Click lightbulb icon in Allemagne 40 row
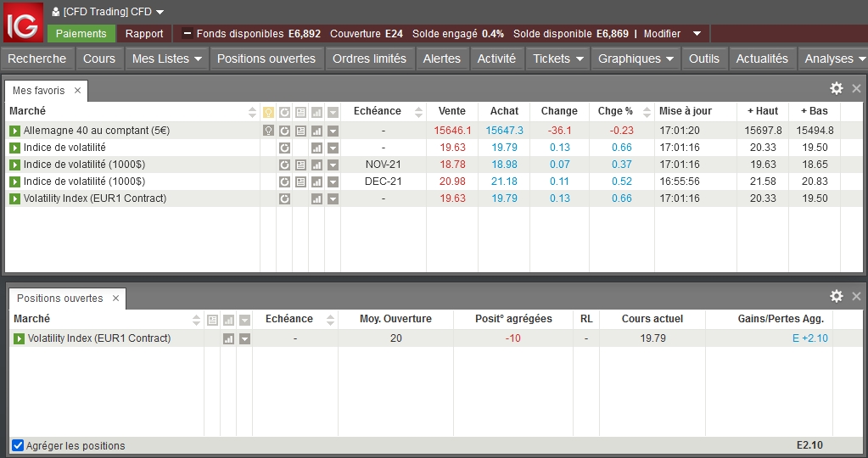868x458 pixels. [x=268, y=131]
